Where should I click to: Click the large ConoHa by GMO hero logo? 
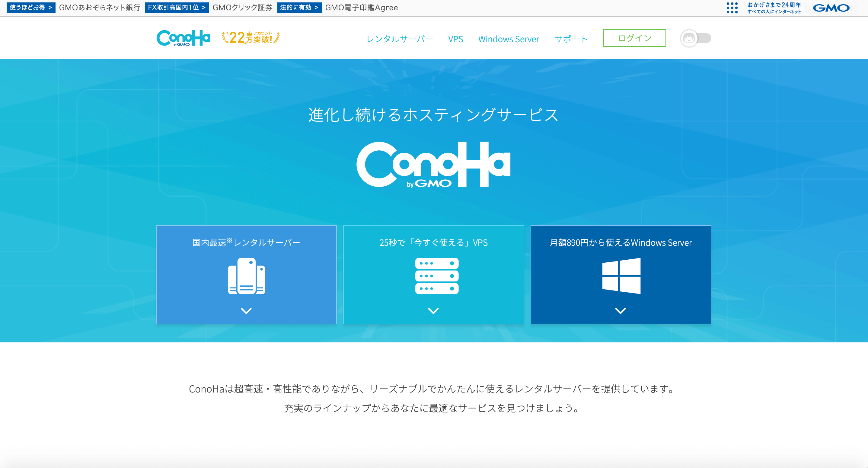(x=433, y=165)
